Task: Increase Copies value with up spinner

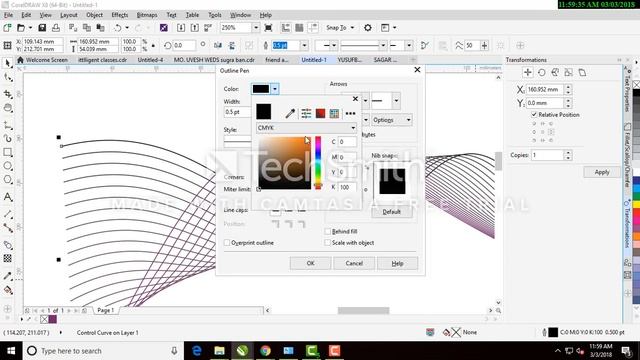Action: pos(568,153)
